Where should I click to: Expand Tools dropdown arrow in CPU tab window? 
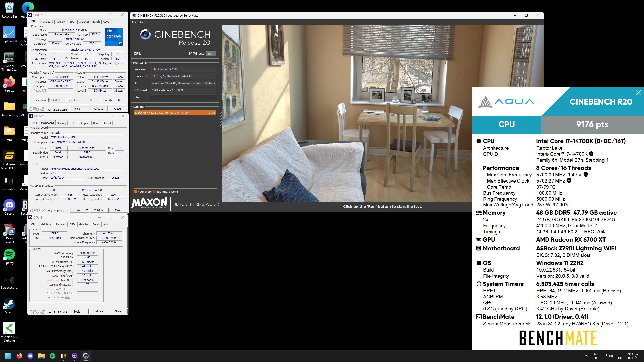(86, 109)
